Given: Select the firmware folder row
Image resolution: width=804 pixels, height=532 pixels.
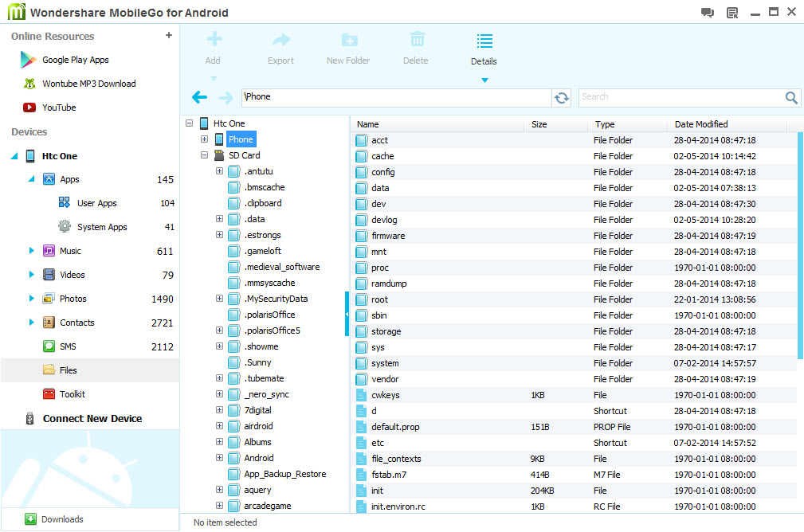Looking at the screenshot, I should coord(575,236).
